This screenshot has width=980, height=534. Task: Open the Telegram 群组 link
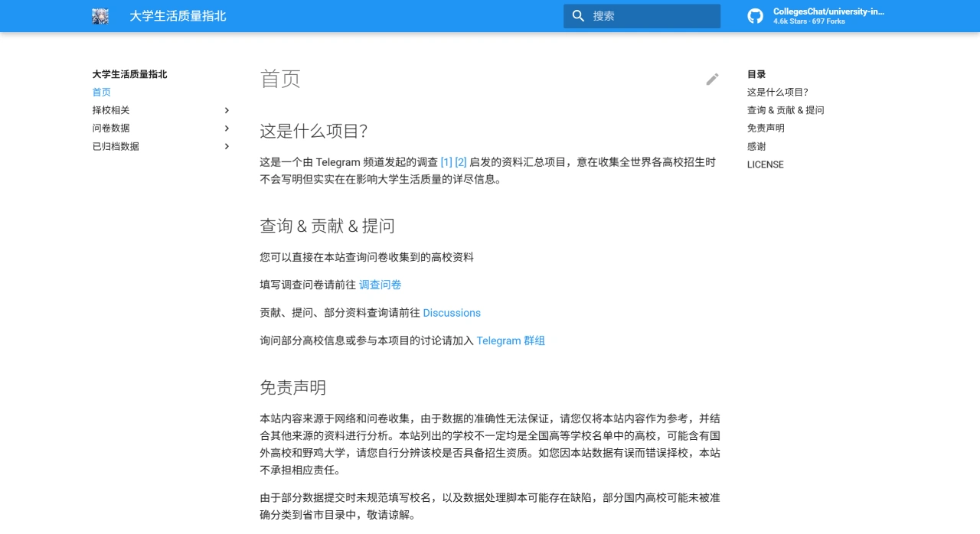[511, 340]
